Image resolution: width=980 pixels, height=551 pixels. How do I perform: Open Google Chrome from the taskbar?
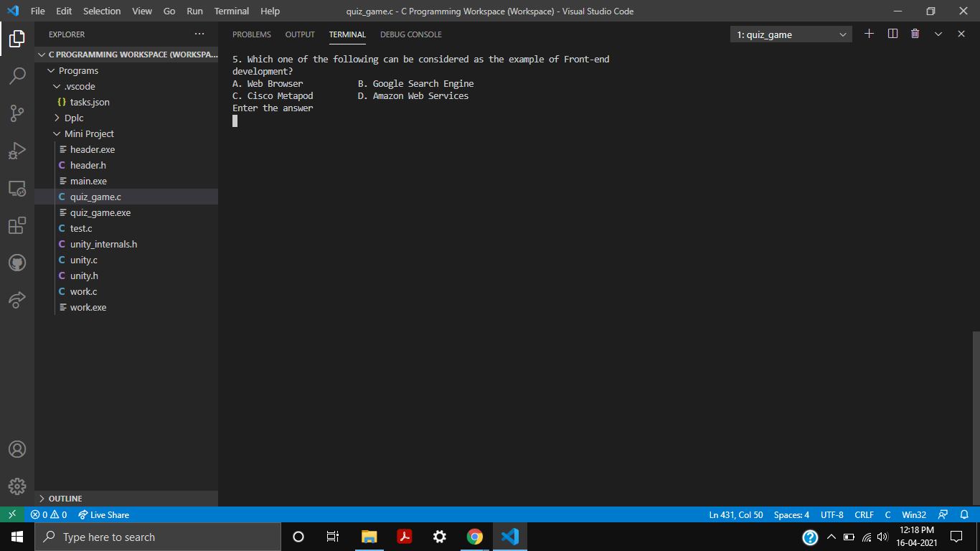coord(474,536)
